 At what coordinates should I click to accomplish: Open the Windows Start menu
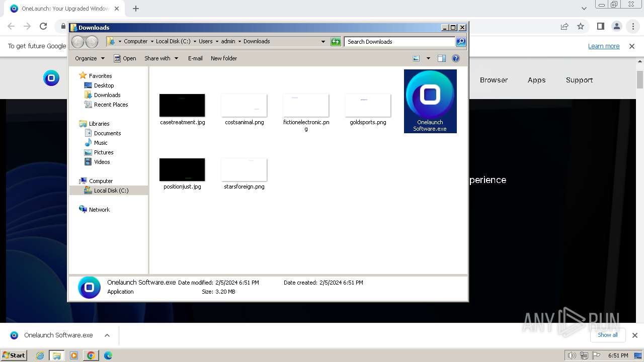[14, 355]
